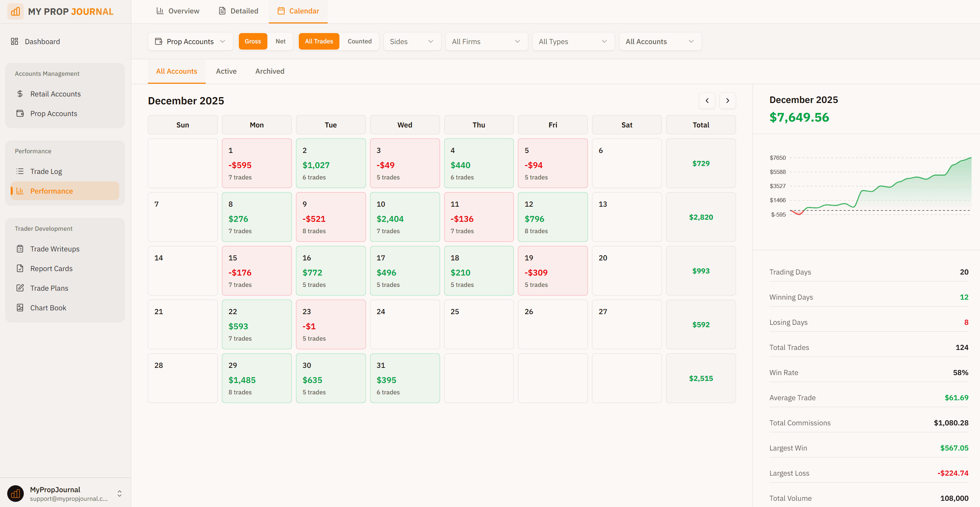
Task: Click the Chart Book image icon
Action: [x=20, y=308]
